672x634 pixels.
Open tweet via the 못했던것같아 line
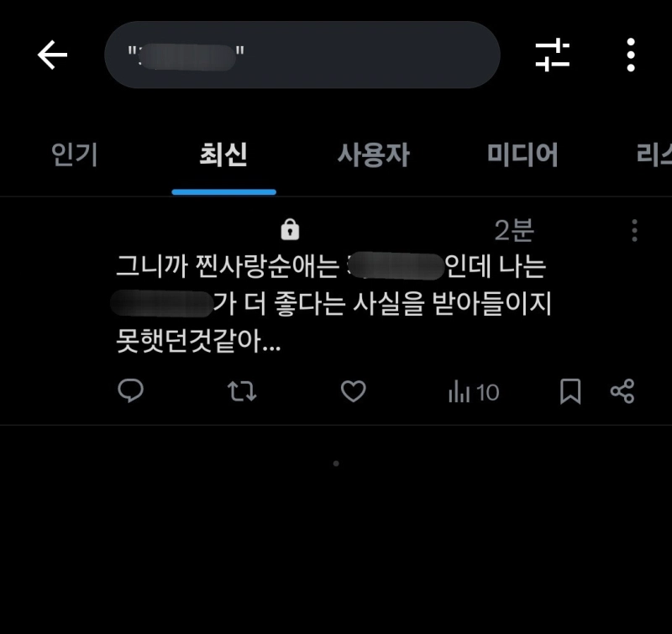click(x=198, y=341)
